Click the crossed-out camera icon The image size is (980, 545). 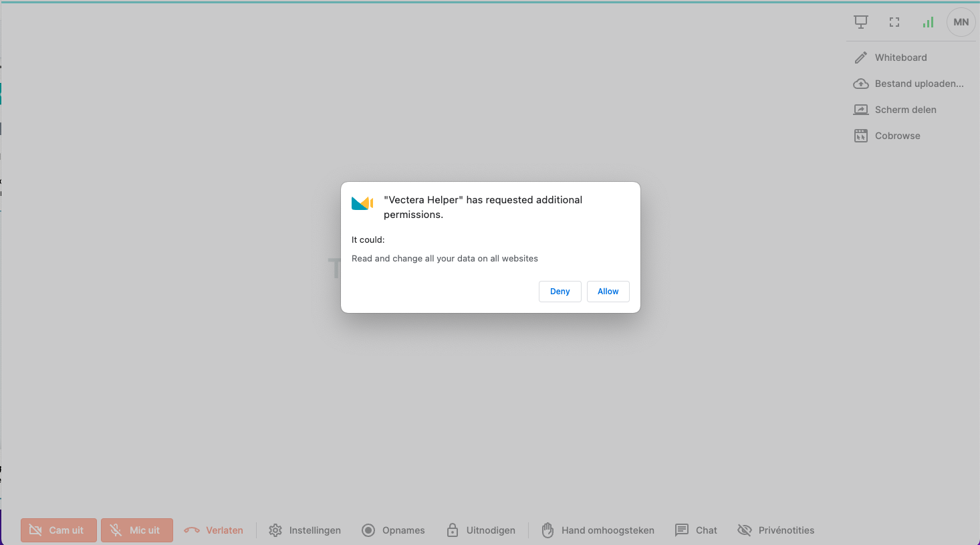[x=36, y=530]
